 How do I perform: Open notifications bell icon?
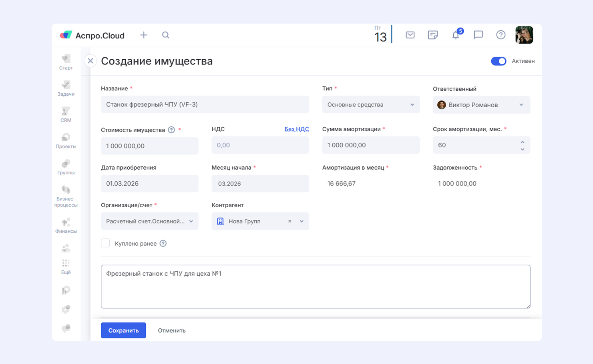click(x=456, y=35)
